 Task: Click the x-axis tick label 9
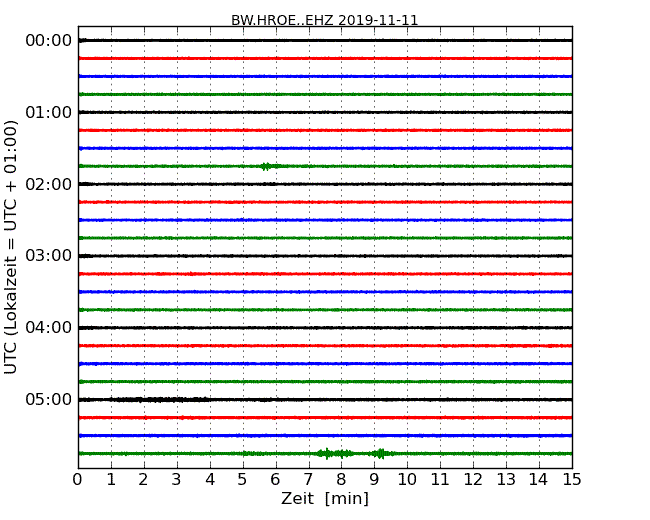coord(374,480)
